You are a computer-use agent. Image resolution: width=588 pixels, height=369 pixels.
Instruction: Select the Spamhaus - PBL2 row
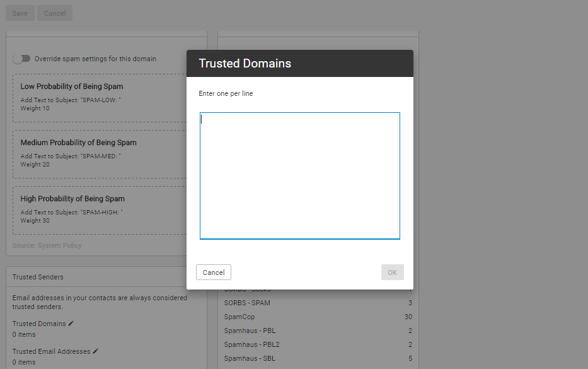318,344
